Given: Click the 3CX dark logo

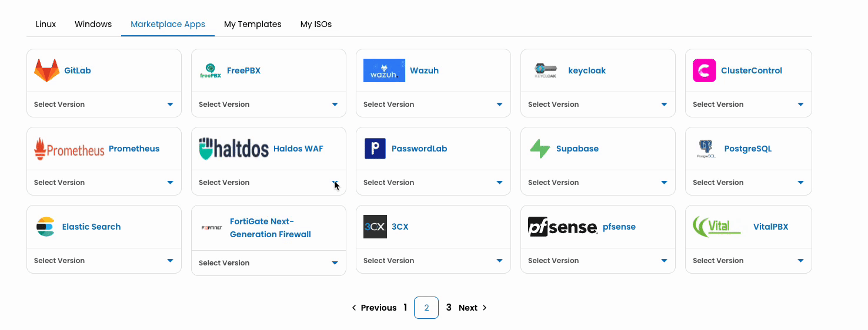Looking at the screenshot, I should coord(375,227).
